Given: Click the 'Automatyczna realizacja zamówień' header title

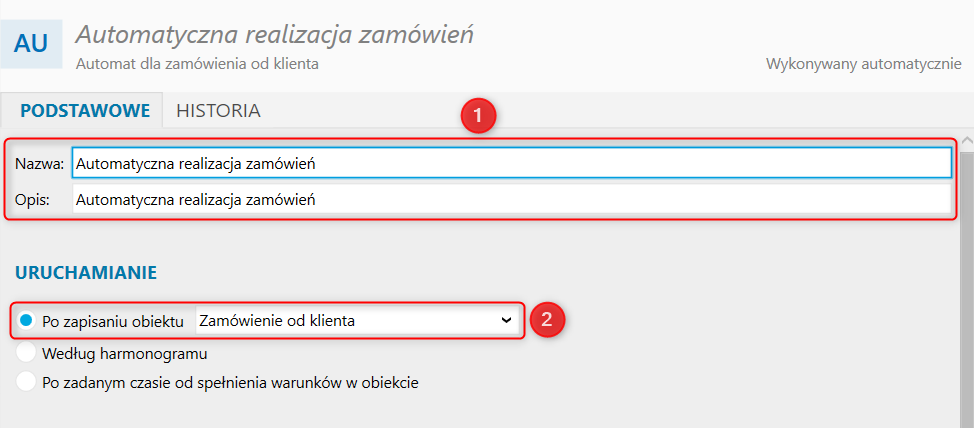Looking at the screenshot, I should point(275,34).
